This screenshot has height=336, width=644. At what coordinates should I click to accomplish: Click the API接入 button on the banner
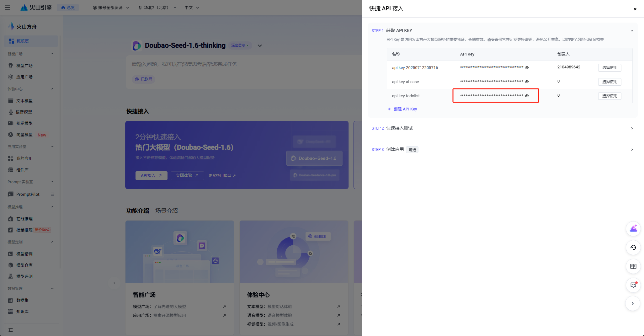pyautogui.click(x=151, y=176)
